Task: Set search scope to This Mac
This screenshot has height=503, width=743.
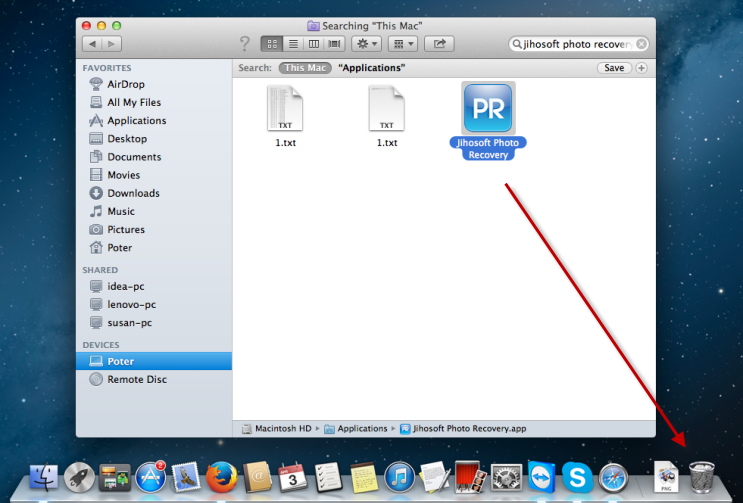Action: [x=306, y=68]
